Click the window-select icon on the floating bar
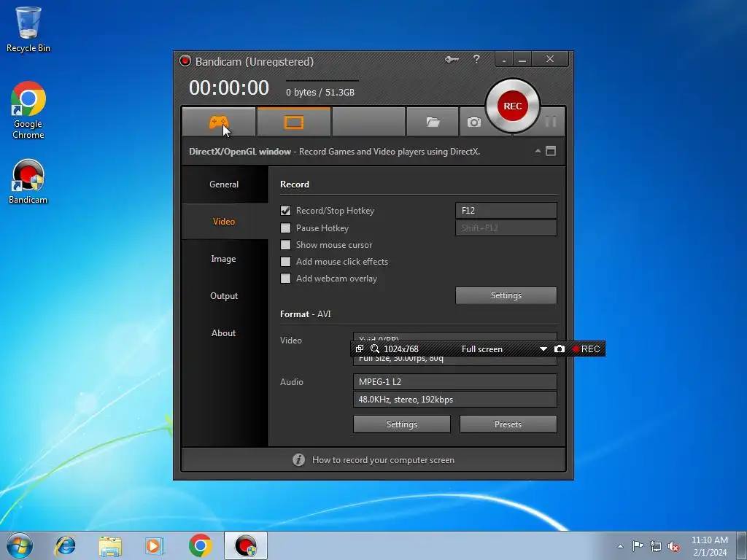Screen dimensions: 747x560 [360, 349]
